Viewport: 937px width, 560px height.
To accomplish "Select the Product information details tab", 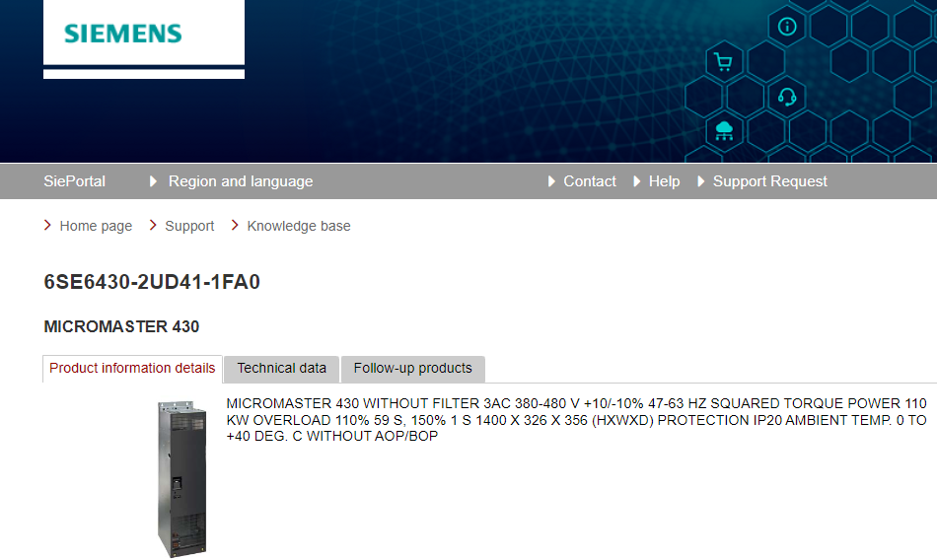I will click(x=132, y=369).
